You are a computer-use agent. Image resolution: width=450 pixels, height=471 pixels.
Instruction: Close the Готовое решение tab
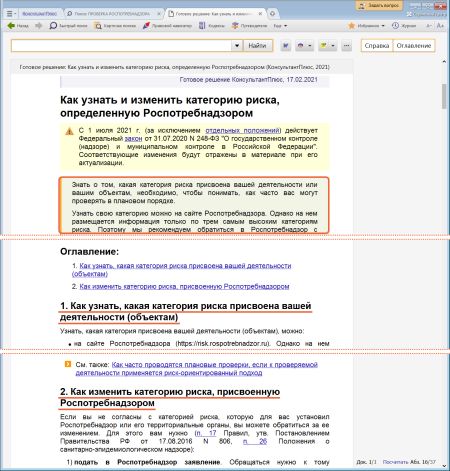coord(260,14)
